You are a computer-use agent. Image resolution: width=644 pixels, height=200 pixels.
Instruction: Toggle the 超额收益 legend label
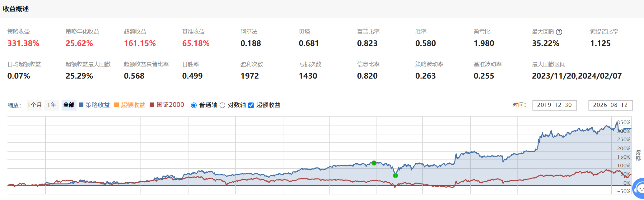coord(133,105)
